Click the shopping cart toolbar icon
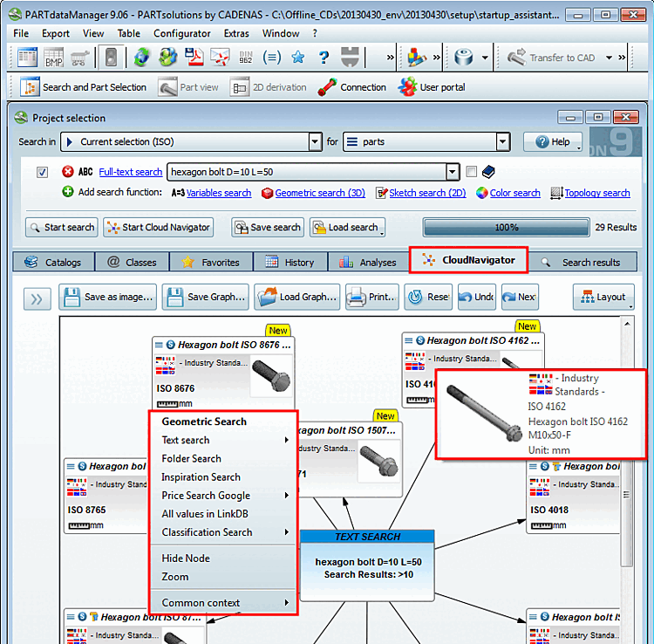 pyautogui.click(x=79, y=58)
